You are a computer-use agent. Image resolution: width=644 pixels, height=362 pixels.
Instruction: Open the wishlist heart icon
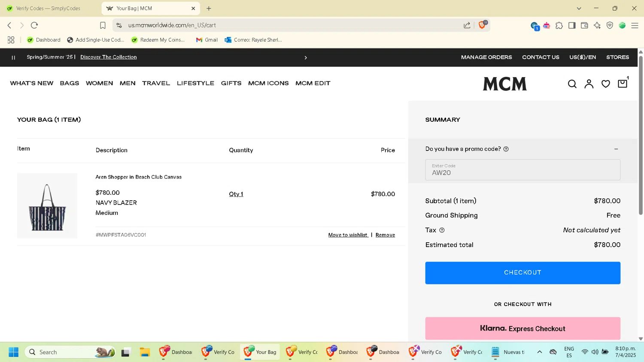[x=605, y=84]
